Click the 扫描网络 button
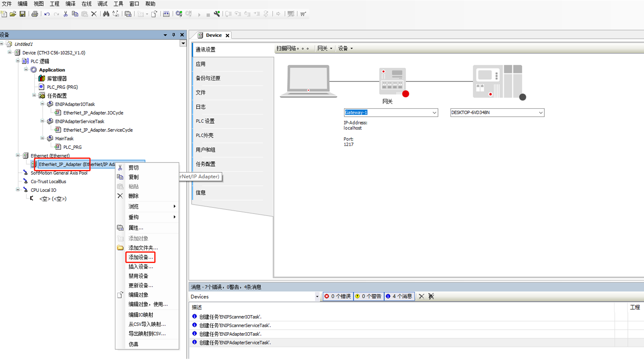This screenshot has width=644, height=361. click(293, 48)
